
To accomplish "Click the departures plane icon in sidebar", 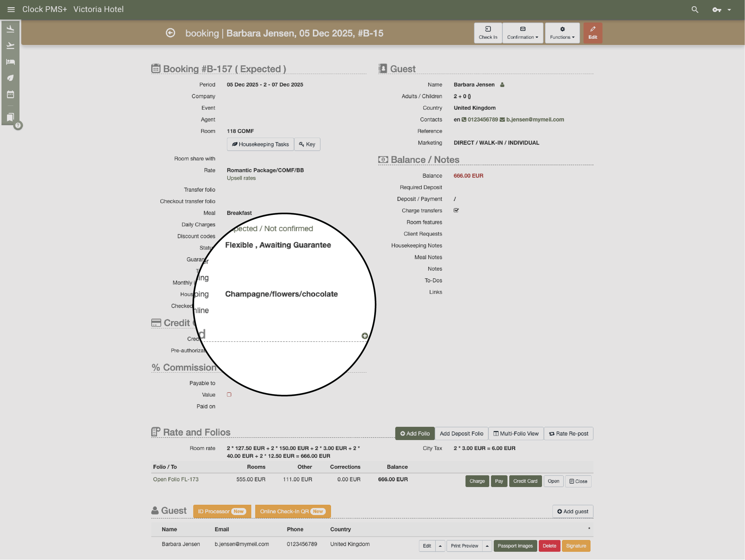I will coord(10,45).
